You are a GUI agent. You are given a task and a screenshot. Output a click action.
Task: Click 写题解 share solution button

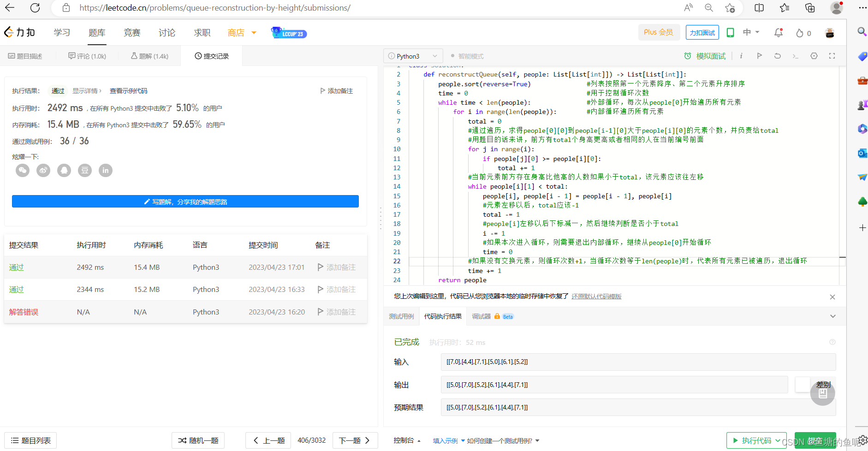tap(185, 202)
